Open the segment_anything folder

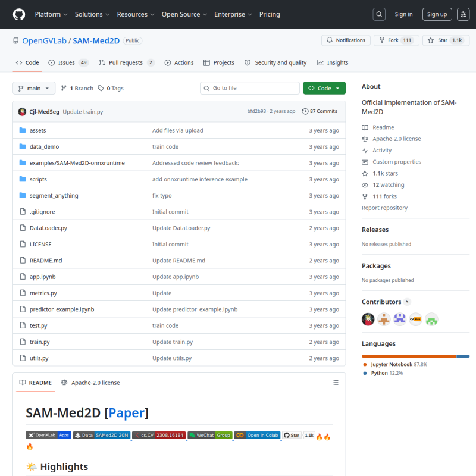pos(54,196)
